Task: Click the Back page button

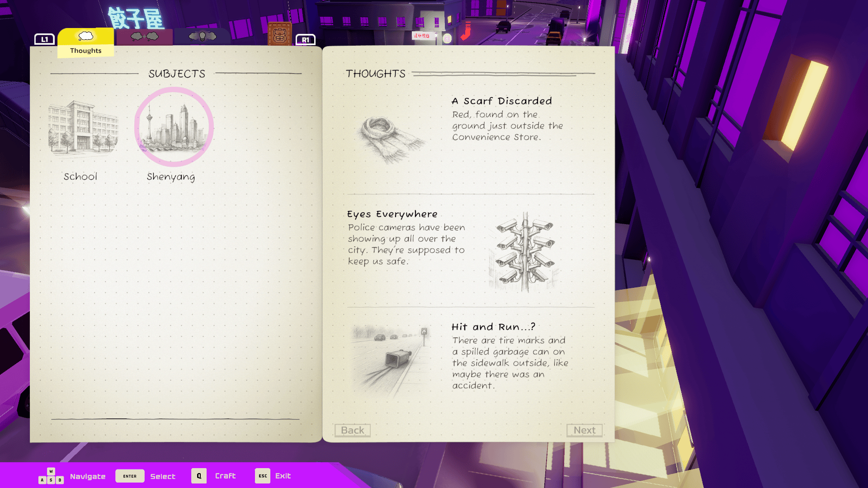Action: point(352,430)
